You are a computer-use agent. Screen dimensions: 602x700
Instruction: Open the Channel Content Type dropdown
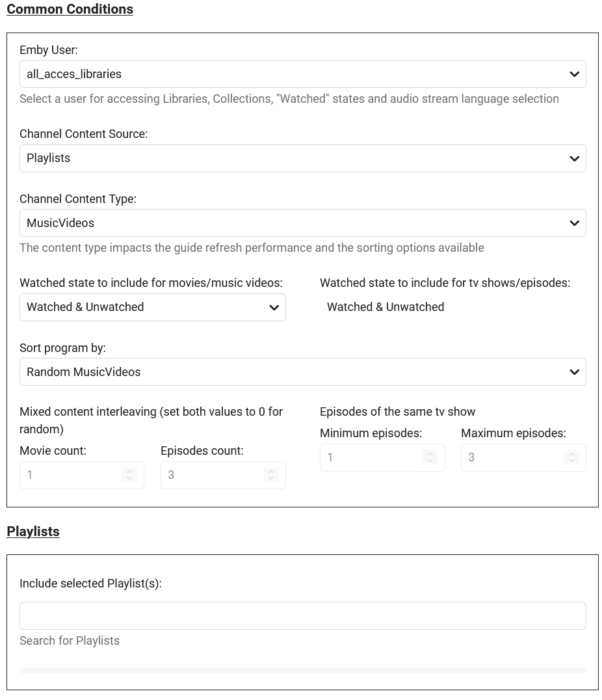(293, 223)
